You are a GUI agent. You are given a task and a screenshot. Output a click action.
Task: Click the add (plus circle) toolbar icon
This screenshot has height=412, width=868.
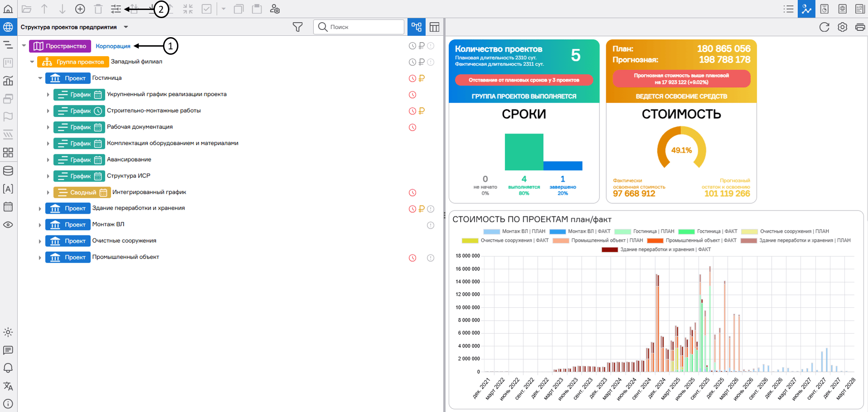(x=80, y=9)
